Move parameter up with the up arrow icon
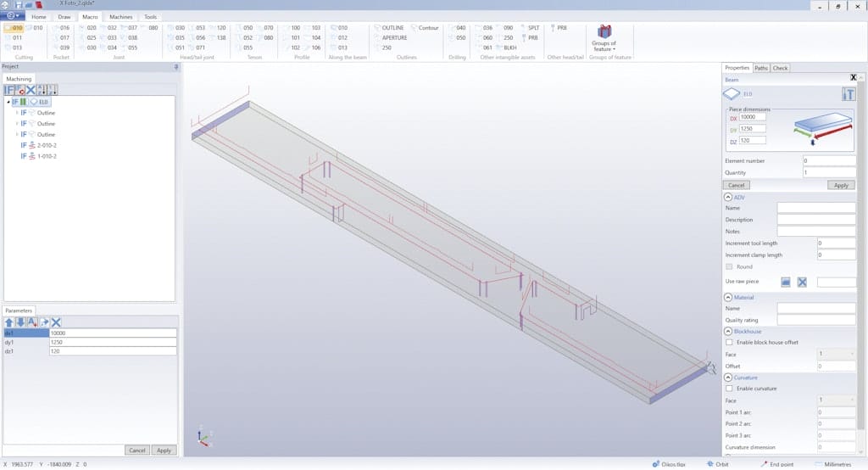The image size is (868, 470). click(9, 322)
